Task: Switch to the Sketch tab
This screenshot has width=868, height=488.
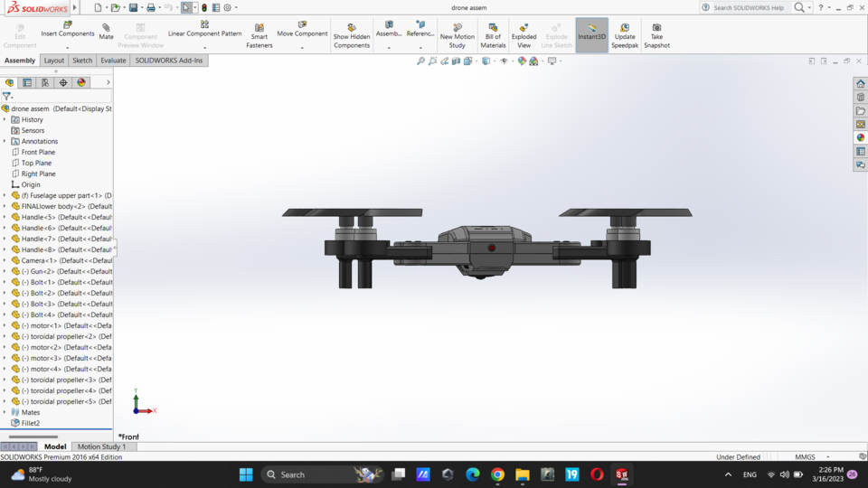Action: point(82,61)
